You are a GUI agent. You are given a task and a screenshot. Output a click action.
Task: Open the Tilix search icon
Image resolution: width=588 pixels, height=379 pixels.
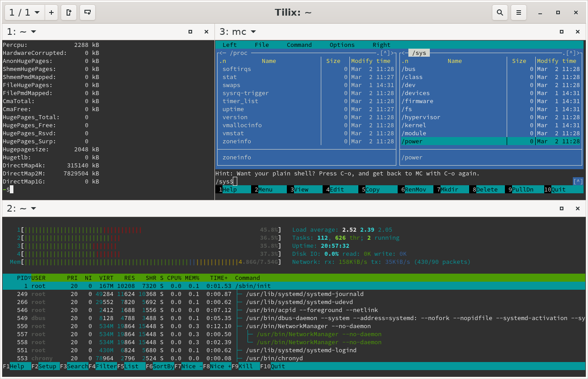[500, 12]
